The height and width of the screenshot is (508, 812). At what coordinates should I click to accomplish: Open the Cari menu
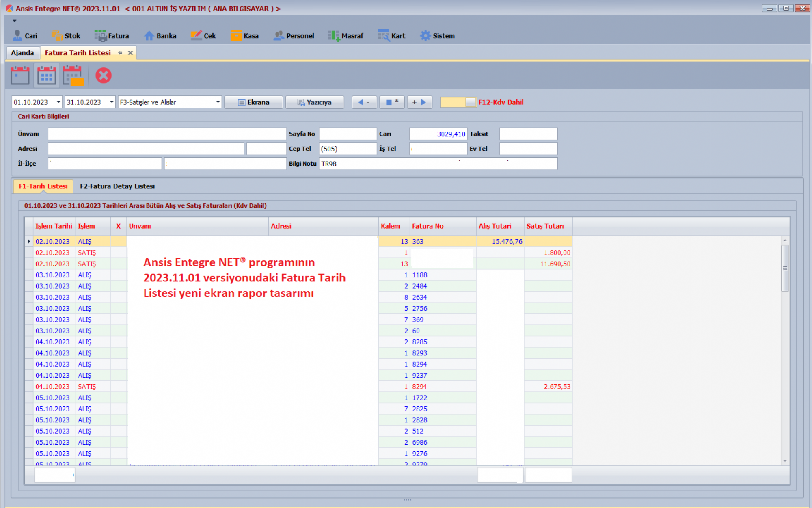[x=25, y=36]
